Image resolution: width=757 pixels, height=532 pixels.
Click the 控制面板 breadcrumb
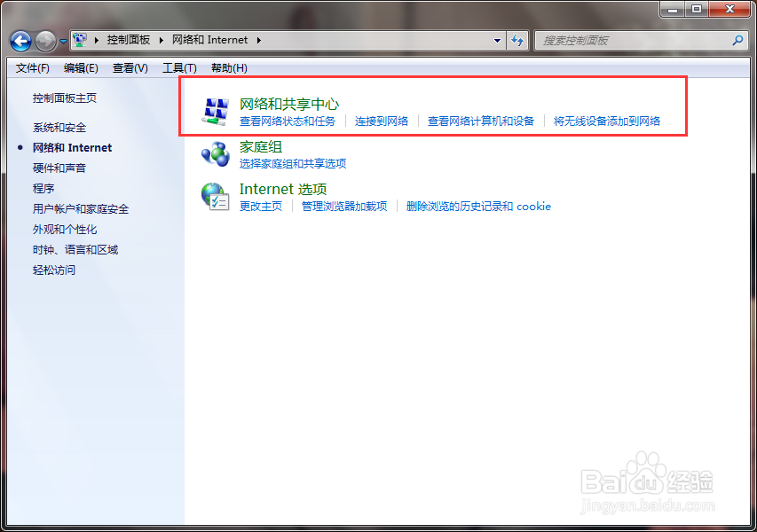click(129, 40)
